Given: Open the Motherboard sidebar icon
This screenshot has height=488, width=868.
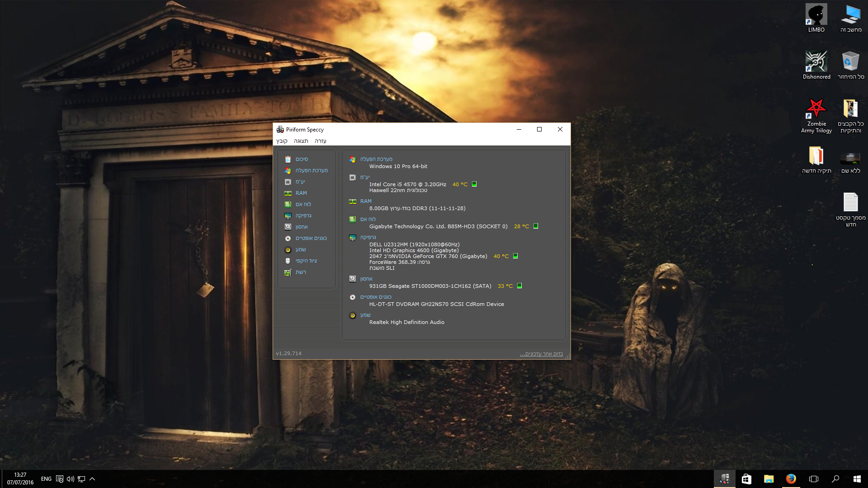Looking at the screenshot, I should tap(288, 204).
